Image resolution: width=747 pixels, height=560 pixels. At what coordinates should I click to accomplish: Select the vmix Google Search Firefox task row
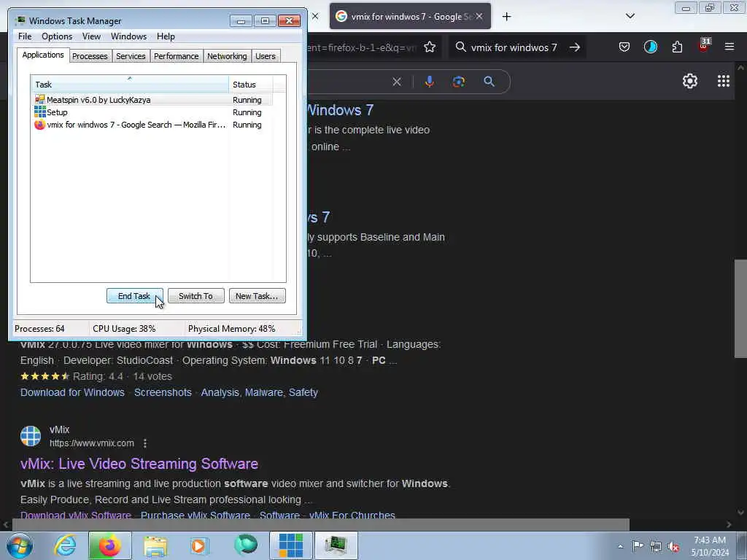(x=152, y=124)
